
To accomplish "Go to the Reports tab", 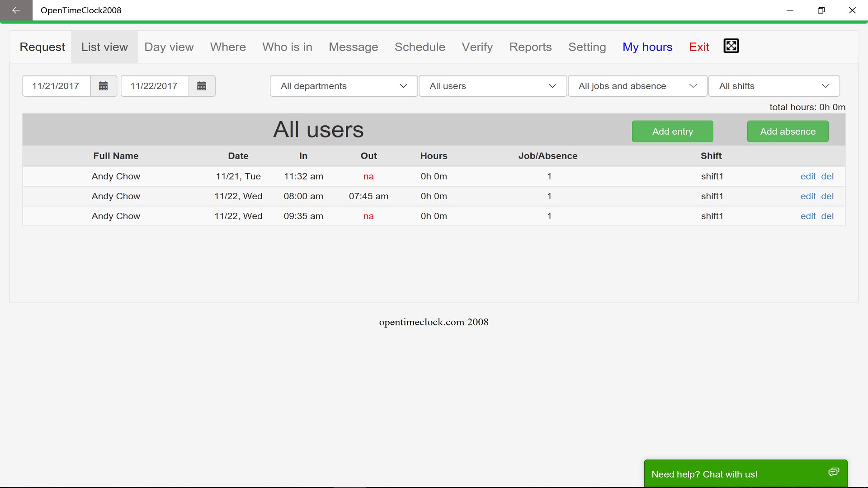I will 530,47.
